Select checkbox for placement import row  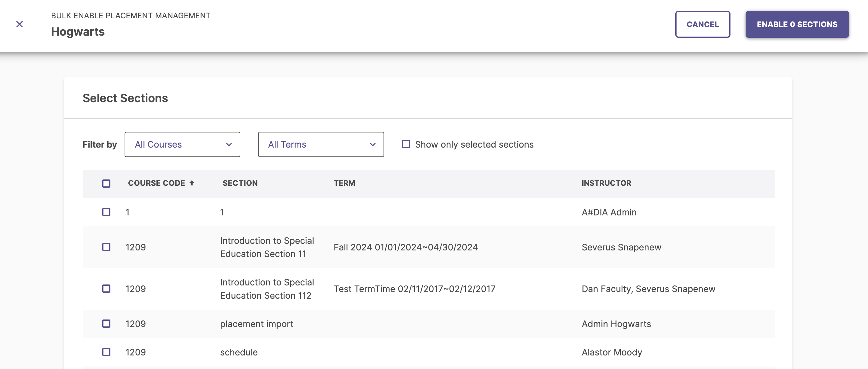[x=106, y=324]
